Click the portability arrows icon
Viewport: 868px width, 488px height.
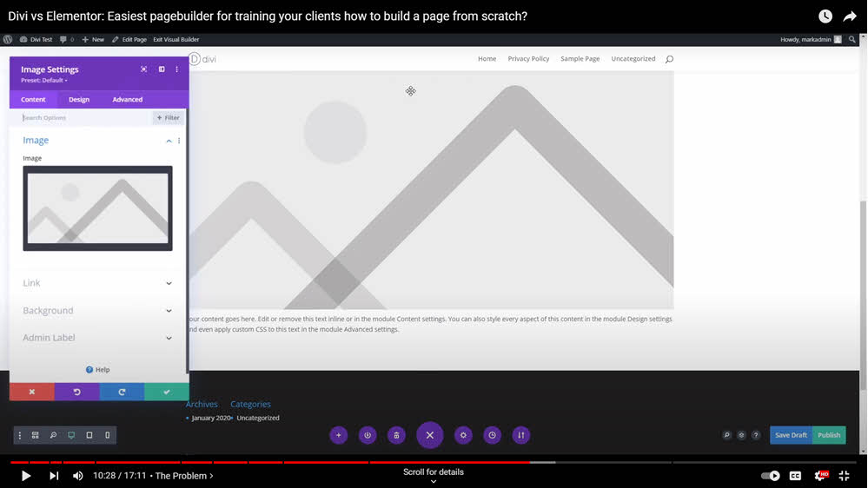pyautogui.click(x=521, y=435)
